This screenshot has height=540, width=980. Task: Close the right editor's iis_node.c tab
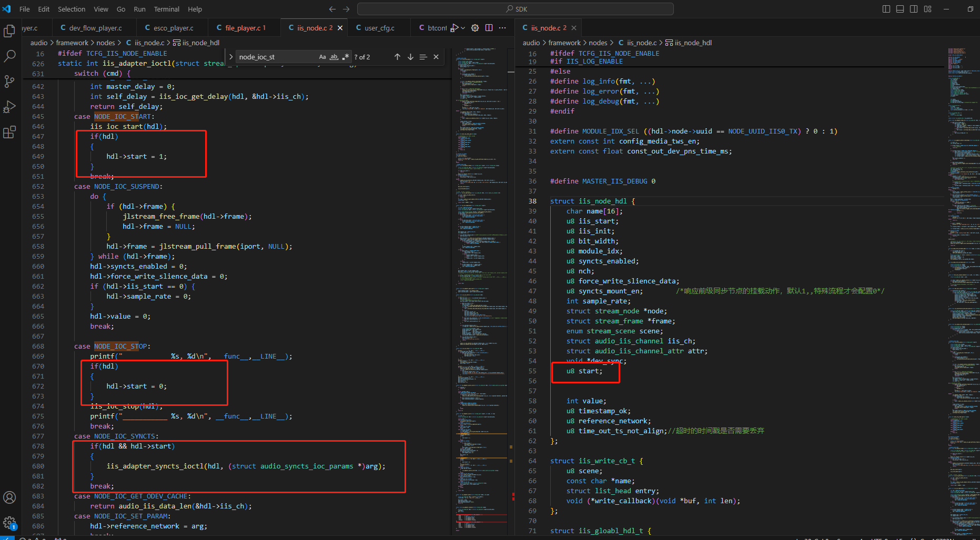(574, 28)
